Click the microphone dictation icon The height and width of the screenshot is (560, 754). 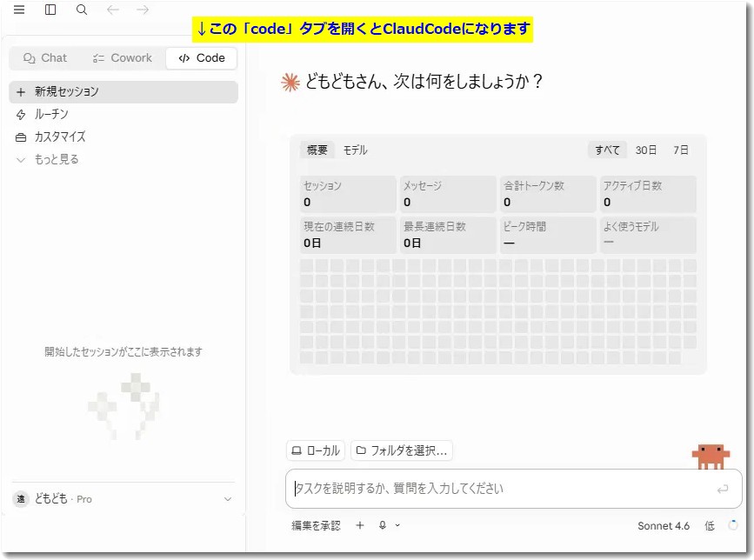[383, 525]
